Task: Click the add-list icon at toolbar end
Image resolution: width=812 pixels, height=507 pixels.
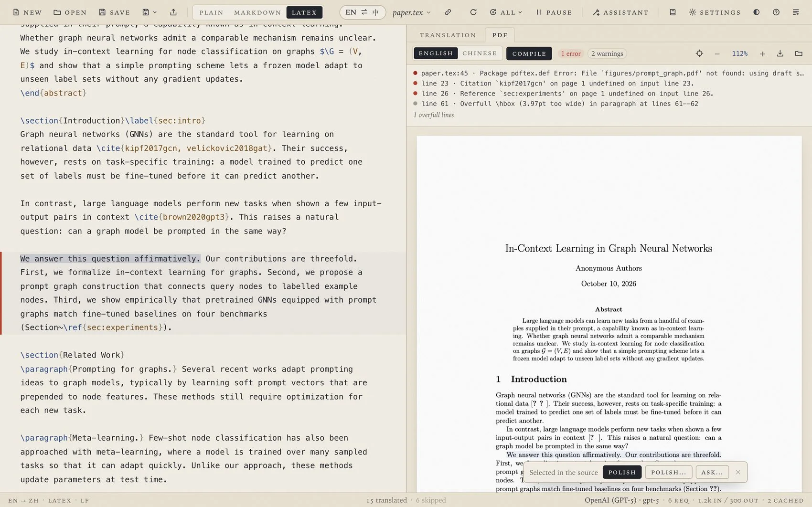Action: coord(796,12)
